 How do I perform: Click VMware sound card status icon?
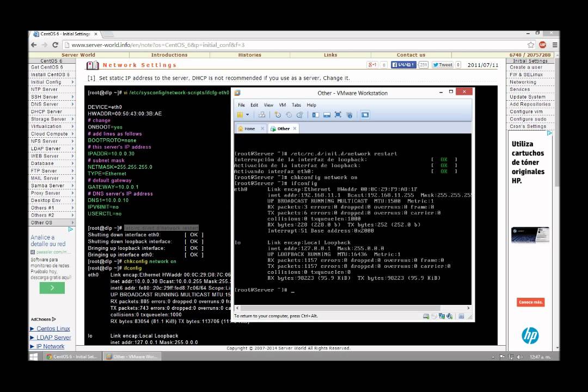coord(450,316)
